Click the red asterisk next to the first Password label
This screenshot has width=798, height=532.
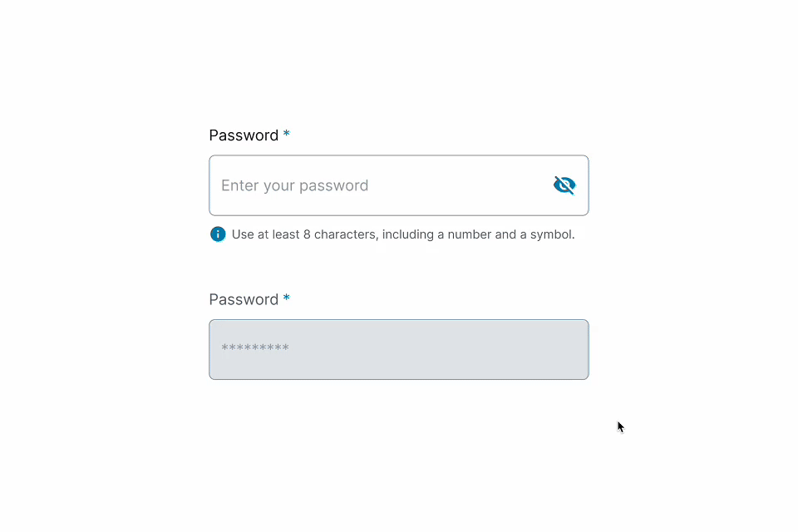pos(286,134)
